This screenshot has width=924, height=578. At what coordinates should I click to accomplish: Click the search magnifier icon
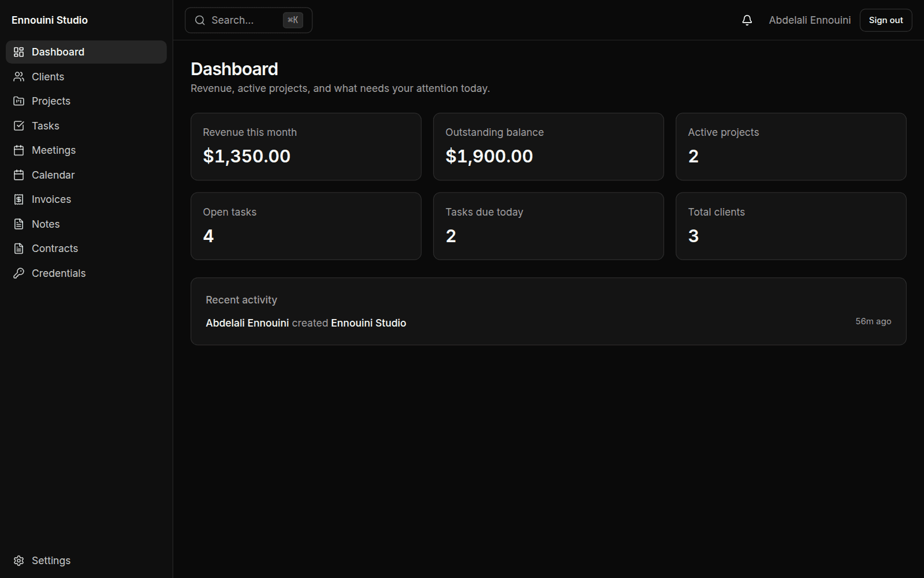tap(200, 20)
